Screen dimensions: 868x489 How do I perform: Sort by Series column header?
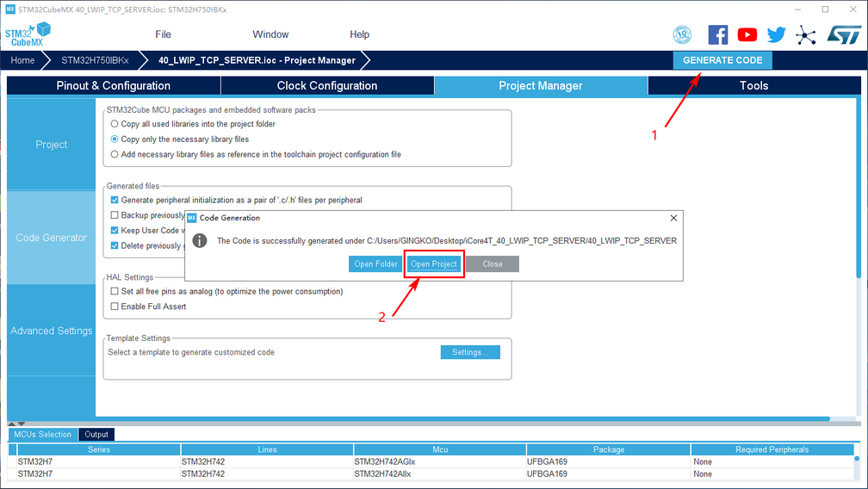98,449
